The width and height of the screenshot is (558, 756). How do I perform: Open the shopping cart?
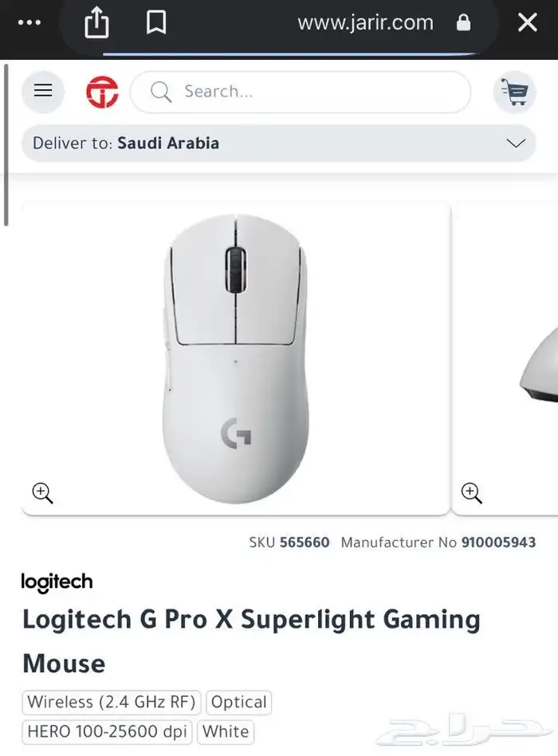[x=515, y=92]
